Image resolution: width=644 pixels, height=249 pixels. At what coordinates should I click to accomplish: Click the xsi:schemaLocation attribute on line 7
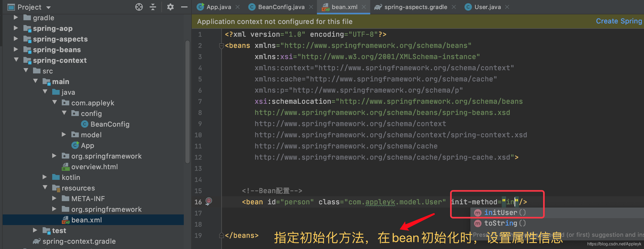point(293,101)
